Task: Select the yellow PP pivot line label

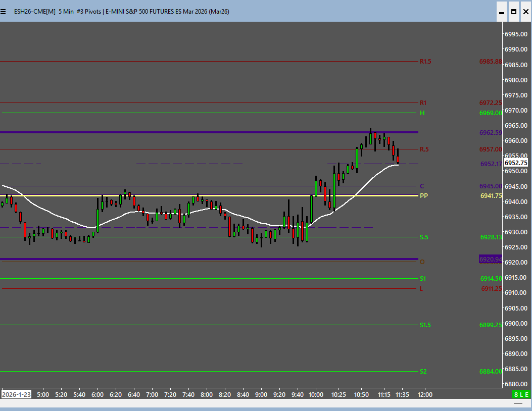Action: coord(423,195)
